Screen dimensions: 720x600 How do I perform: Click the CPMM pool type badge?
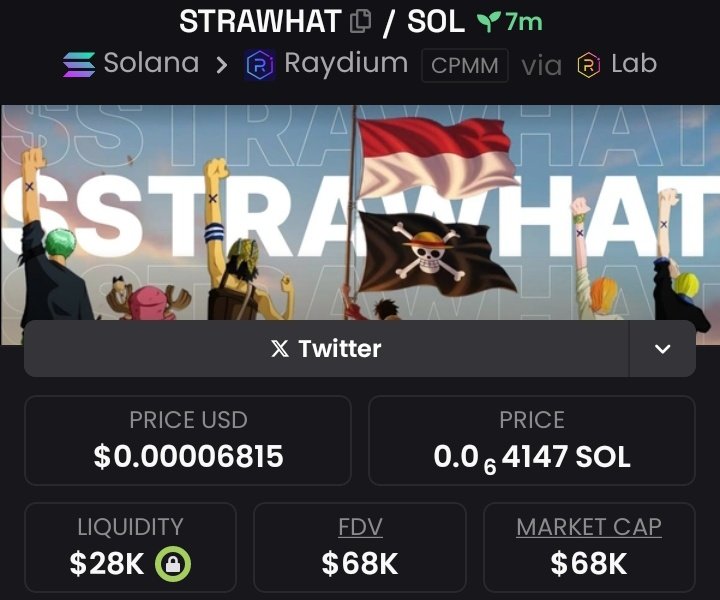pos(465,65)
